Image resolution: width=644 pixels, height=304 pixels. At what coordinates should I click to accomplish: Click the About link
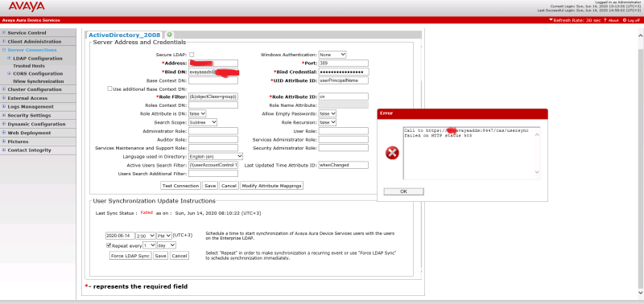613,20
